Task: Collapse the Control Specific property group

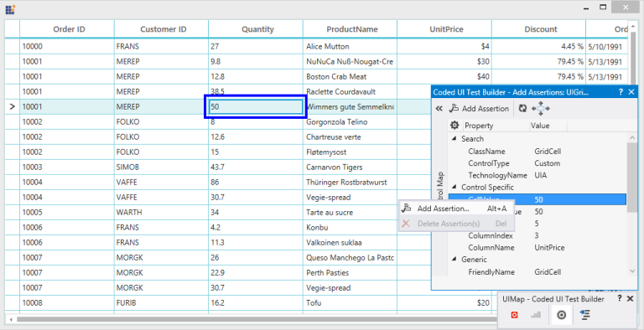Action: [x=454, y=187]
